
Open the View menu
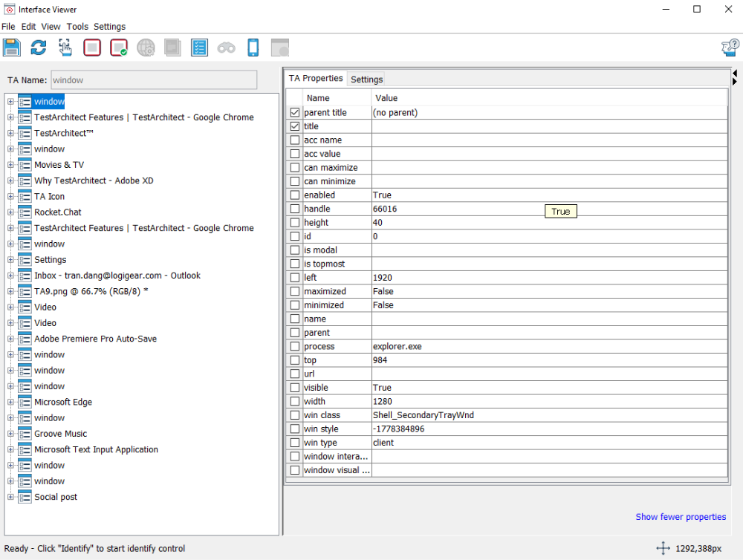coord(51,27)
